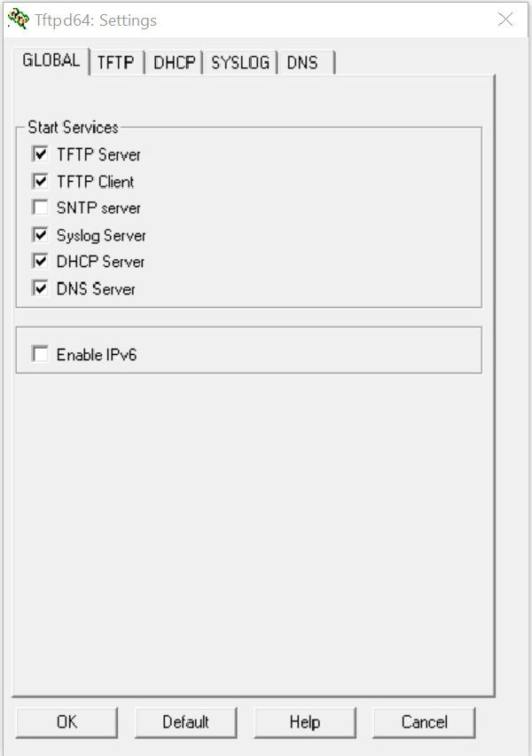Toggle the DNS Server checkbox

click(40, 288)
